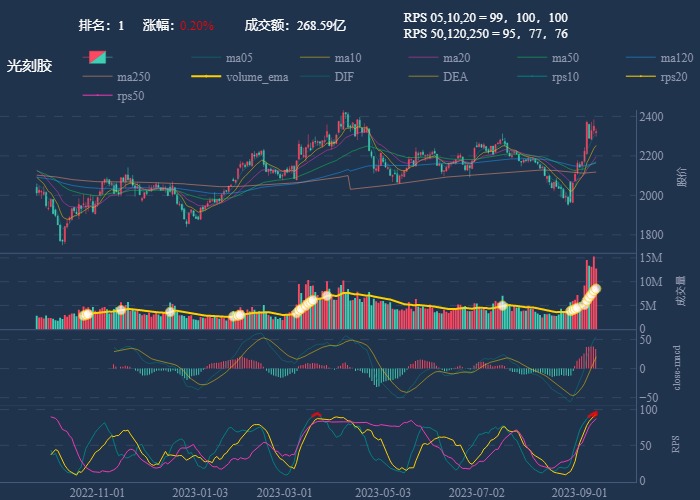Hide the ma10 moving average series
The height and width of the screenshot is (500, 700).
[x=333, y=58]
